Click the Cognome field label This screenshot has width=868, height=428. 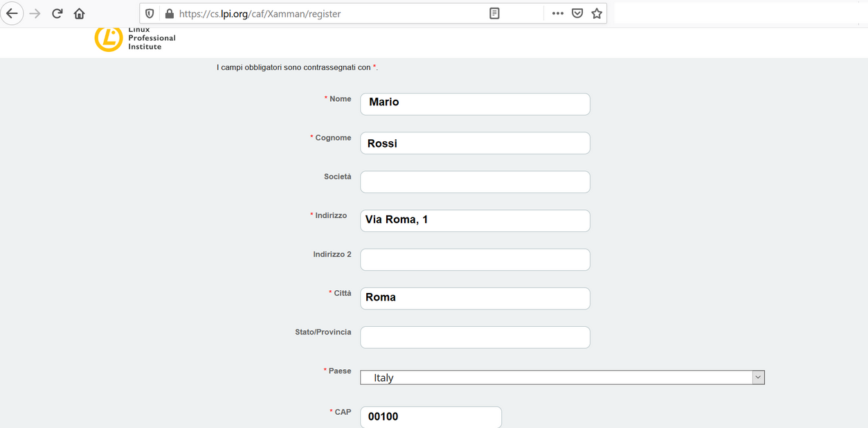coord(333,138)
